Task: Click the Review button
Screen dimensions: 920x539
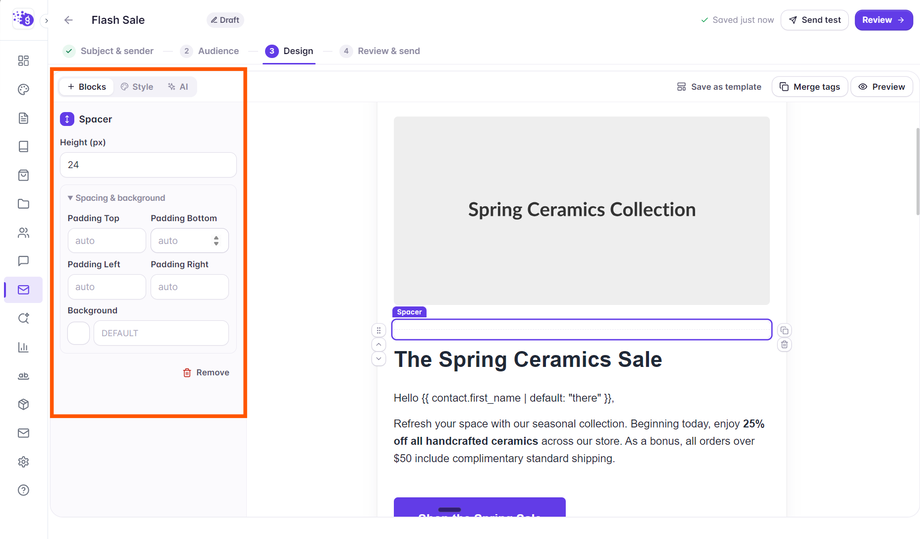Action: point(883,20)
